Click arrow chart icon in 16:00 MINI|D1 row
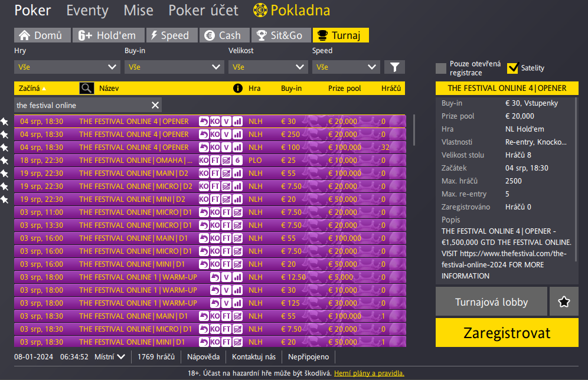This screenshot has height=380, width=588. pos(237,264)
